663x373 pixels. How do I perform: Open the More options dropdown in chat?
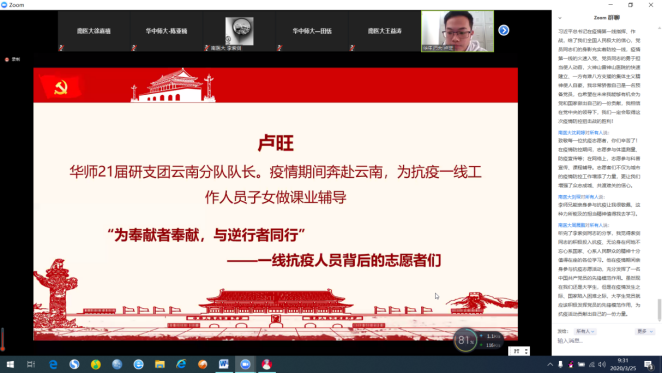(645, 331)
